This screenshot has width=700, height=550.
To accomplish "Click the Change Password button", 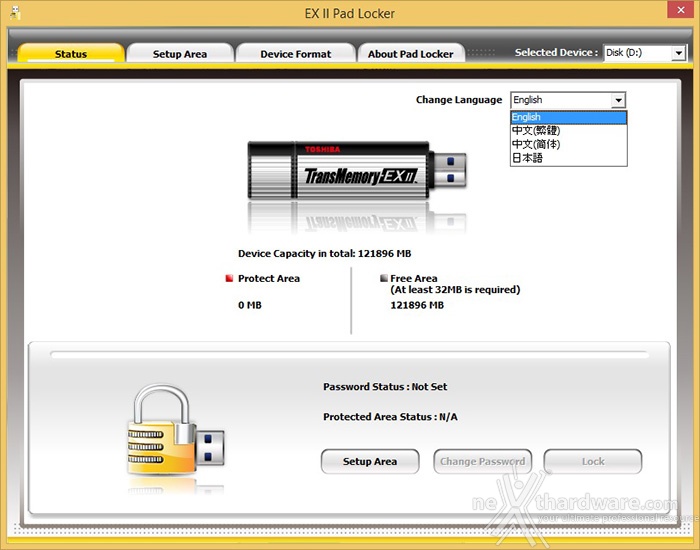I will [x=483, y=462].
